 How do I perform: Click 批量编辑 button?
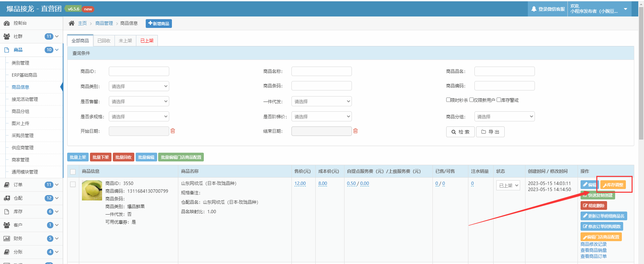tap(146, 157)
